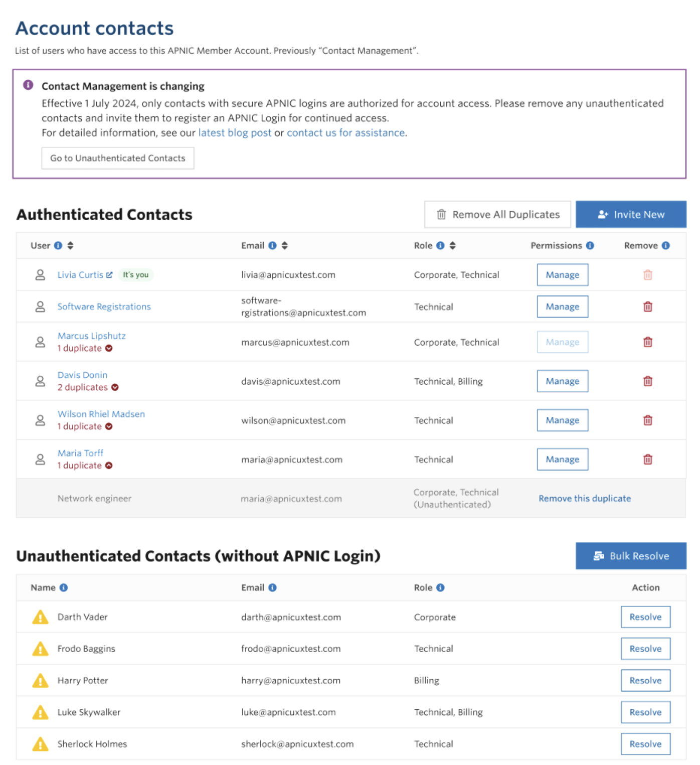The image size is (700, 765).
Task: Click info icon next to Permissions header
Action: coord(590,245)
